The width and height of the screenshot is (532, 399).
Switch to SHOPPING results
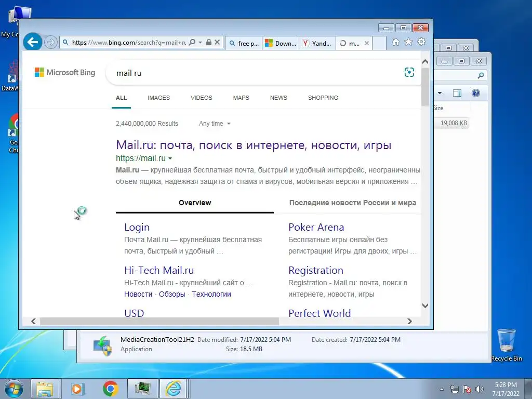click(x=323, y=98)
